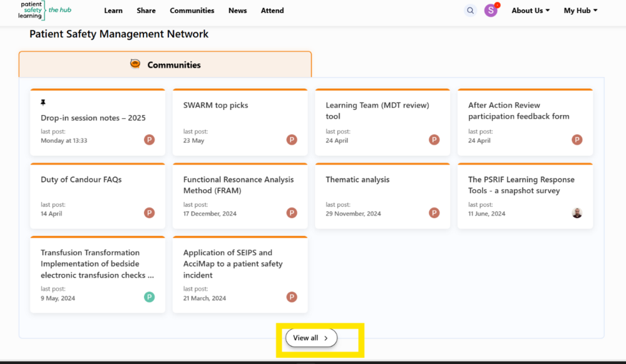Click the Patient Safety Learning hub logo
The width and height of the screenshot is (626, 364).
coord(44,11)
